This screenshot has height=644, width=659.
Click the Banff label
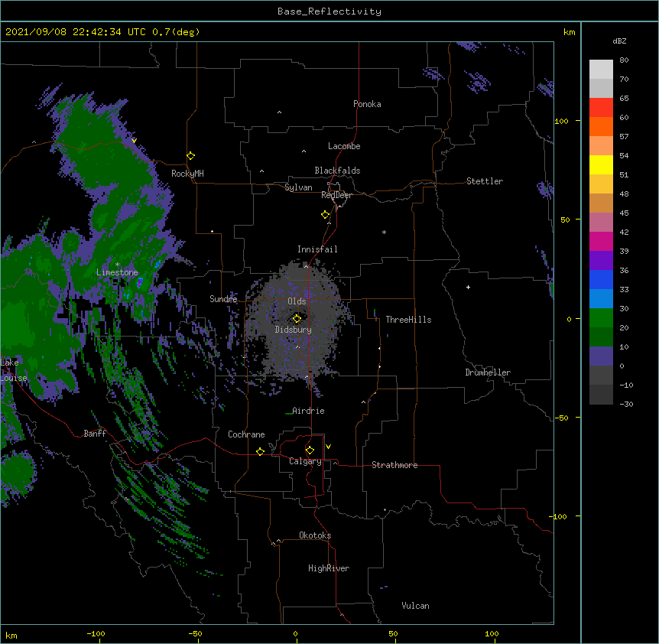click(95, 434)
